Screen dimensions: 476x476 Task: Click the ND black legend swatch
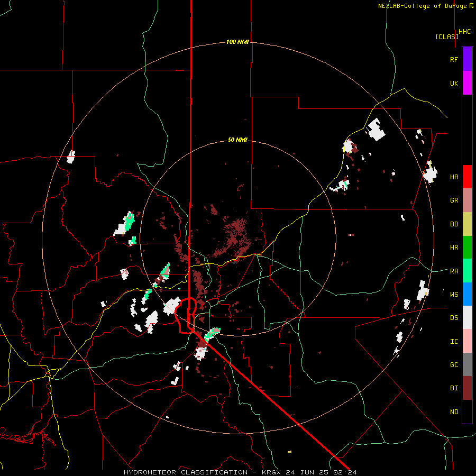(x=467, y=411)
